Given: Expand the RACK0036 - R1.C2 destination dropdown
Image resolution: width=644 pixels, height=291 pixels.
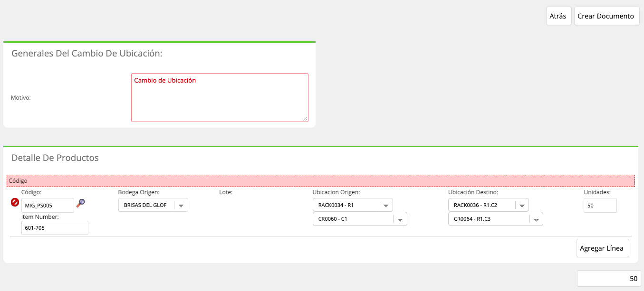Looking at the screenshot, I should (x=489, y=205).
